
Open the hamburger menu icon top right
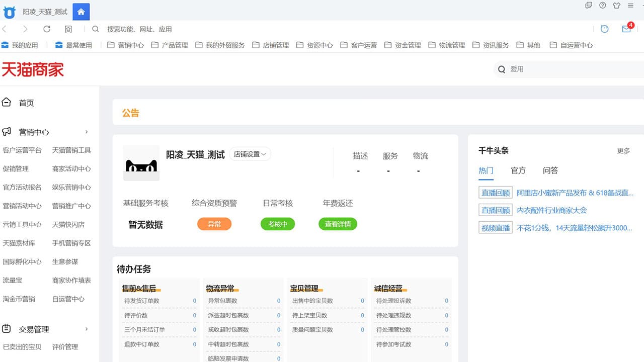(630, 6)
